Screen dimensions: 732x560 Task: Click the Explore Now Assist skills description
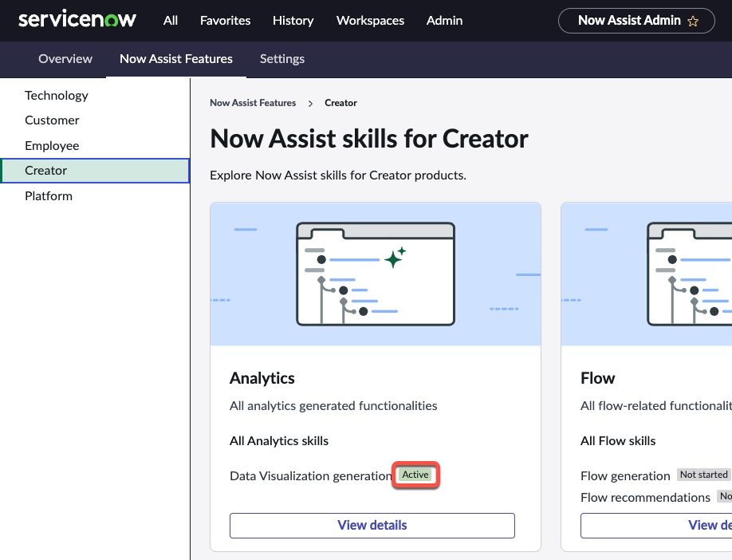(x=338, y=175)
